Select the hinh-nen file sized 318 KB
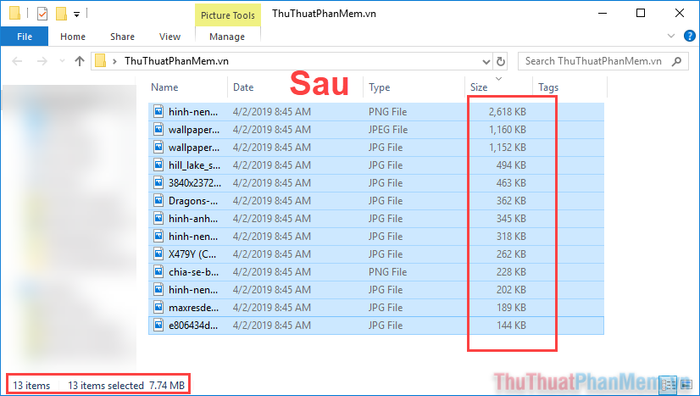Viewport: 700px width, 396px height. [376, 236]
